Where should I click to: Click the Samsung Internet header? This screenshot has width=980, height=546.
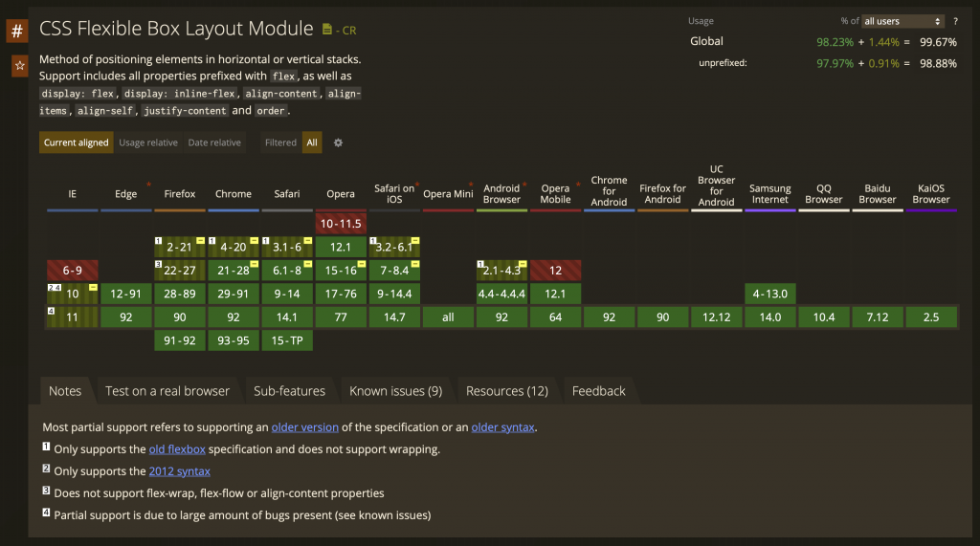click(x=770, y=194)
